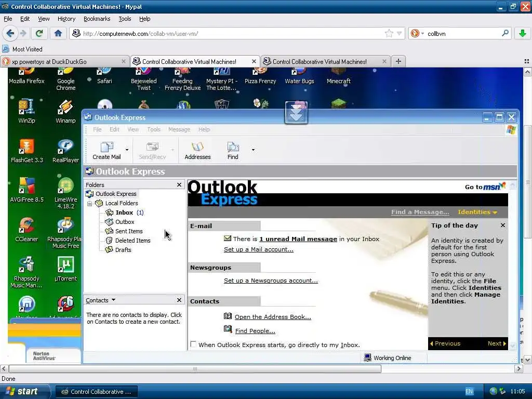This screenshot has width=532, height=399.
Task: Open FlashGet 3.3 desktop icon
Action: 27,151
